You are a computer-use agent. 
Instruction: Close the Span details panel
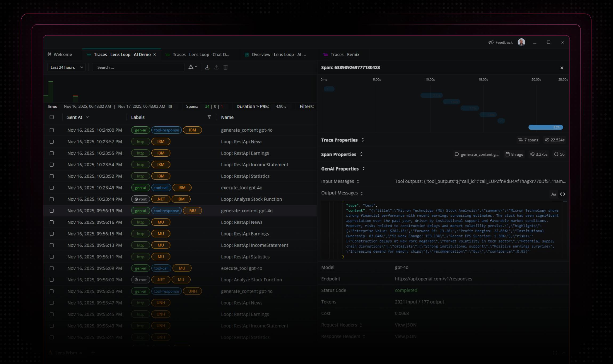[562, 68]
